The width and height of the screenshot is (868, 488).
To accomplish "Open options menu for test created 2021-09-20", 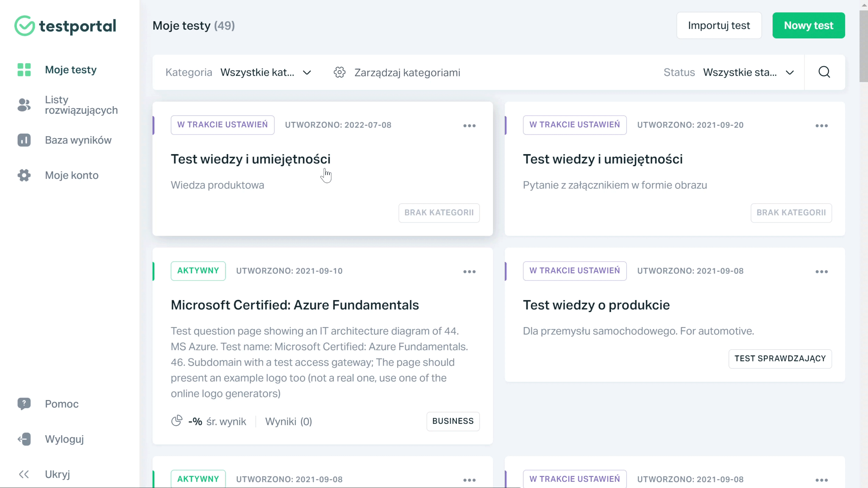I will [x=821, y=125].
